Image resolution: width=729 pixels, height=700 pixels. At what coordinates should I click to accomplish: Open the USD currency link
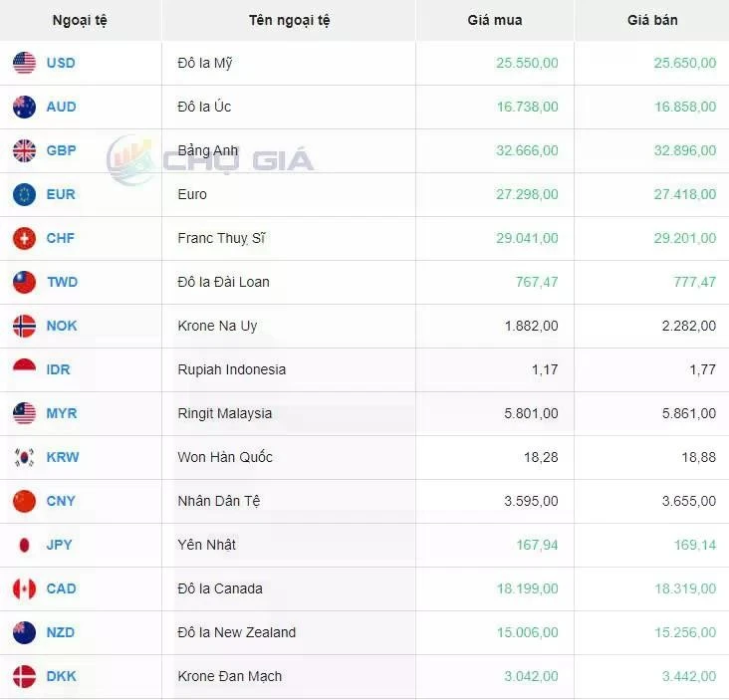click(x=61, y=63)
